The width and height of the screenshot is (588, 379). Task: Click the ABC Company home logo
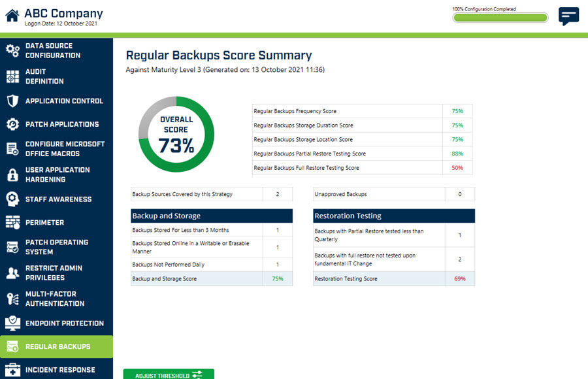click(x=11, y=13)
